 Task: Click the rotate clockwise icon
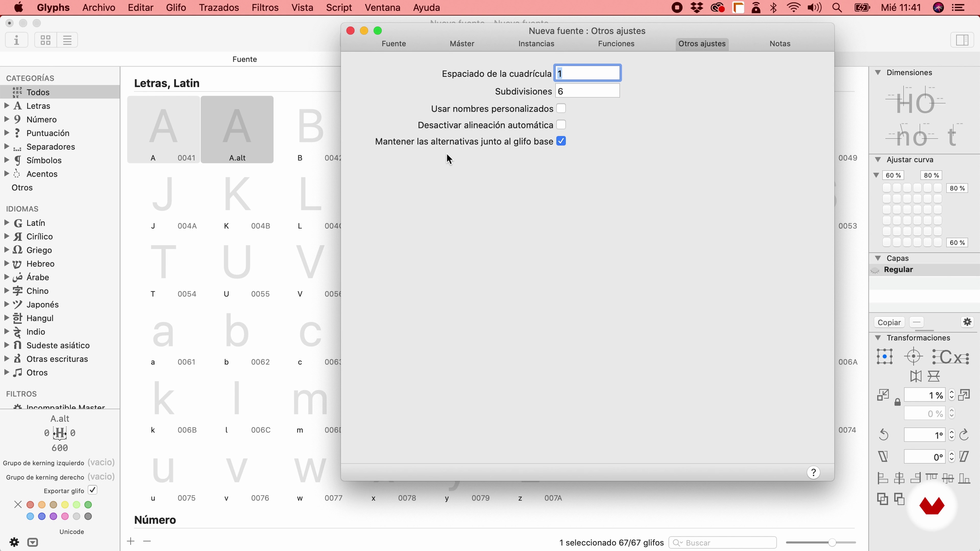964,435
